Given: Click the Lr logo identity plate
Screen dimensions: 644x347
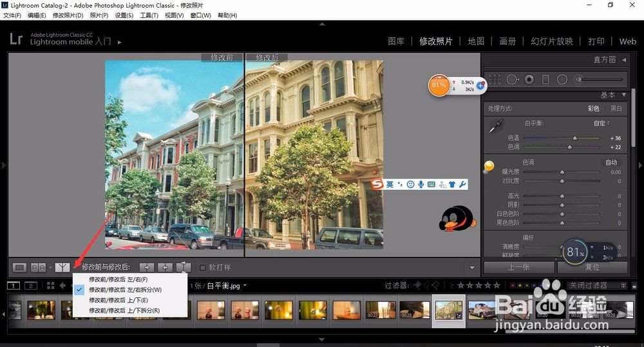Looking at the screenshot, I should point(16,39).
